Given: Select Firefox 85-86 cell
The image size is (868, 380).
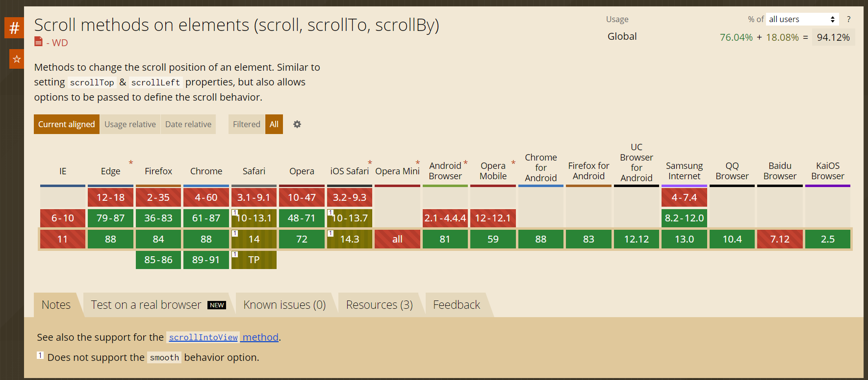Looking at the screenshot, I should point(158,260).
